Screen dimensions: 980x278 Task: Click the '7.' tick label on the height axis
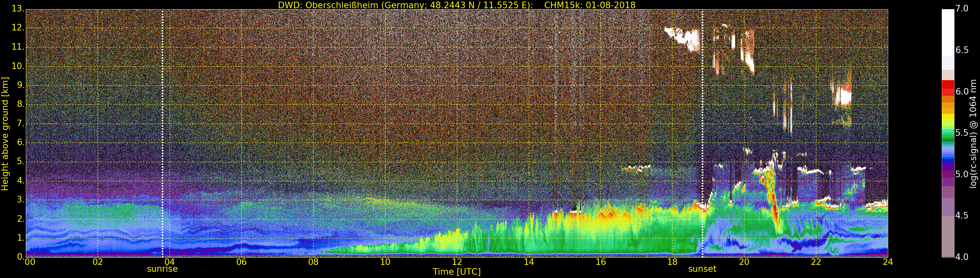20,123
